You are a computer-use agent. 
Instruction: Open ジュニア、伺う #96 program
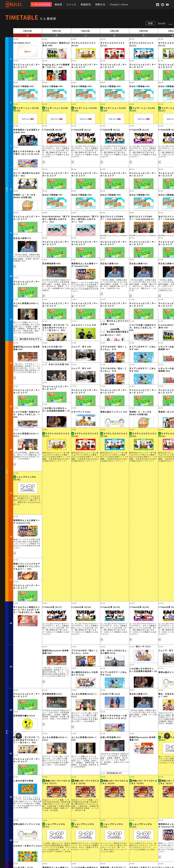[86, 352]
